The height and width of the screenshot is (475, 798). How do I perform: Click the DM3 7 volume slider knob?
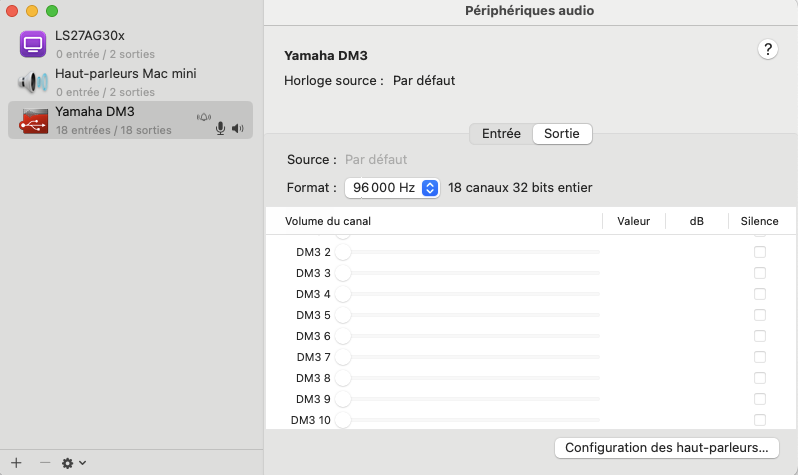[343, 357]
